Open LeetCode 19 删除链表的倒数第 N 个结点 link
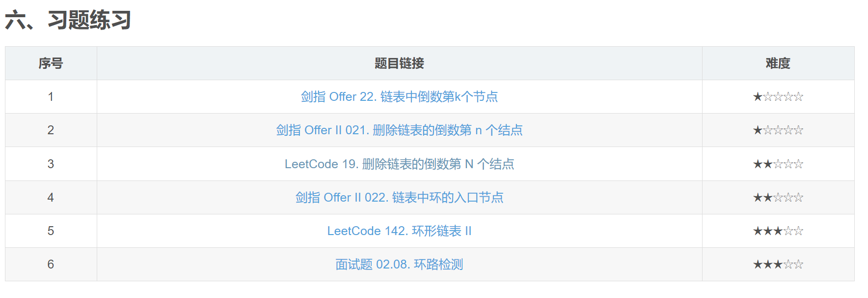 pyautogui.click(x=399, y=164)
